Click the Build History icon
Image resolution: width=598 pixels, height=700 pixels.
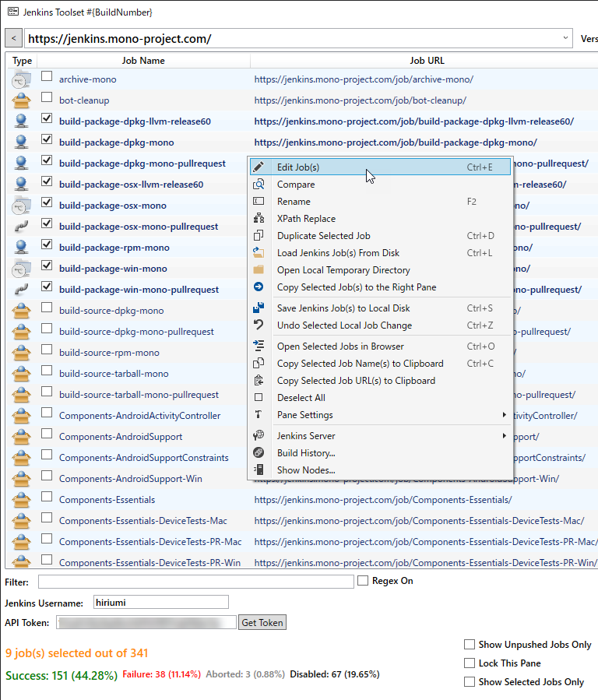pos(259,452)
